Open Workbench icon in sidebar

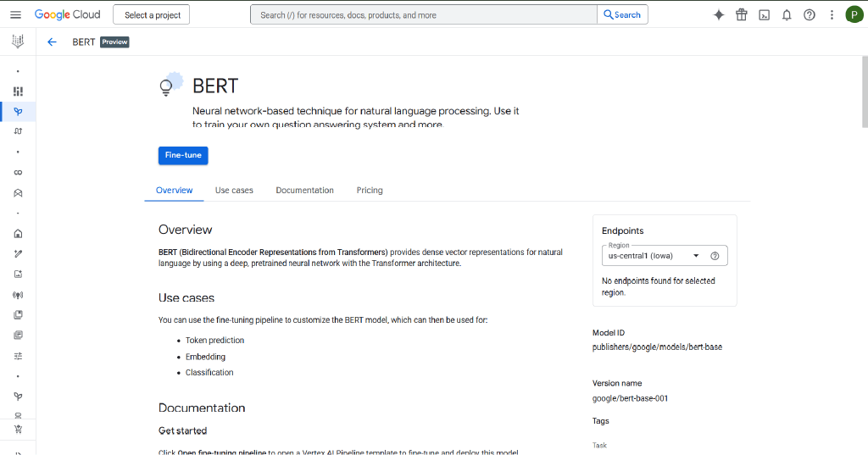coord(18,193)
